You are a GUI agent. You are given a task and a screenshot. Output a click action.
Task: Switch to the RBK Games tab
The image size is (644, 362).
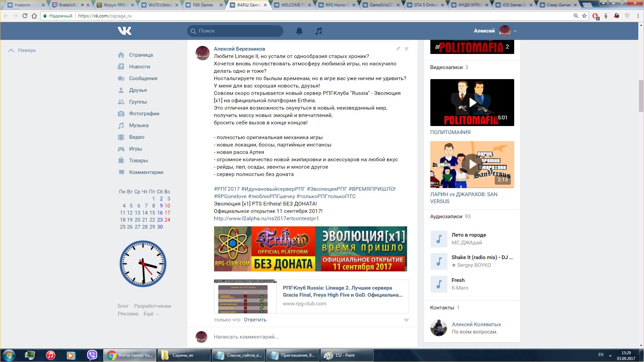point(204,5)
